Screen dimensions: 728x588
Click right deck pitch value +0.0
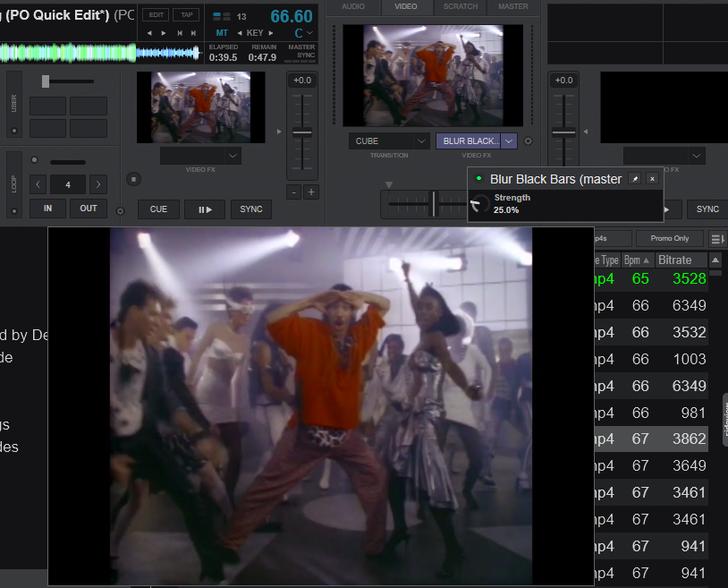pyautogui.click(x=564, y=81)
